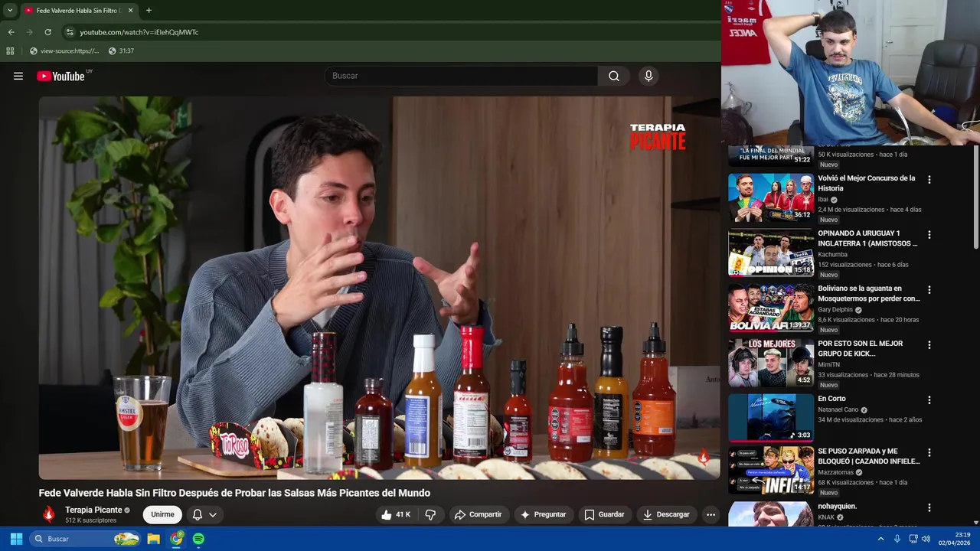Go to the YouTube home logo
Viewport: 980px width, 551px height.
click(x=60, y=76)
